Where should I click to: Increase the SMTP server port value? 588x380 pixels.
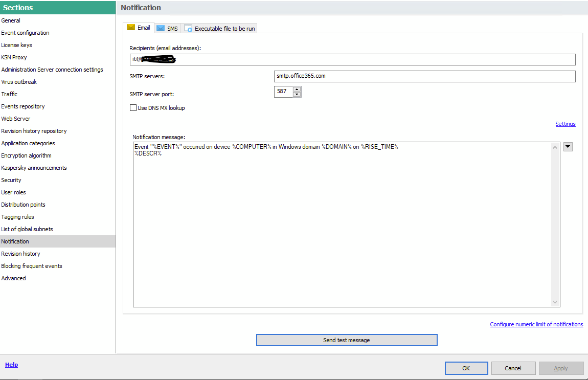pyautogui.click(x=297, y=89)
